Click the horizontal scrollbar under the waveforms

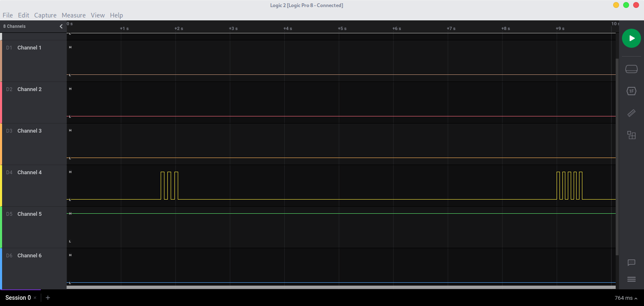point(341,287)
